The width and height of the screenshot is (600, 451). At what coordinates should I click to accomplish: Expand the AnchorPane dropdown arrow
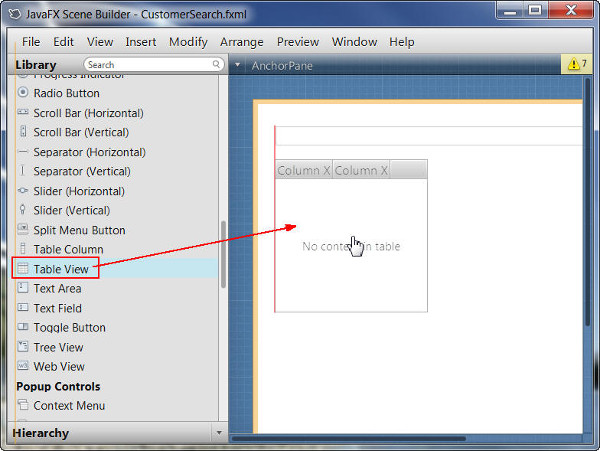coord(238,65)
